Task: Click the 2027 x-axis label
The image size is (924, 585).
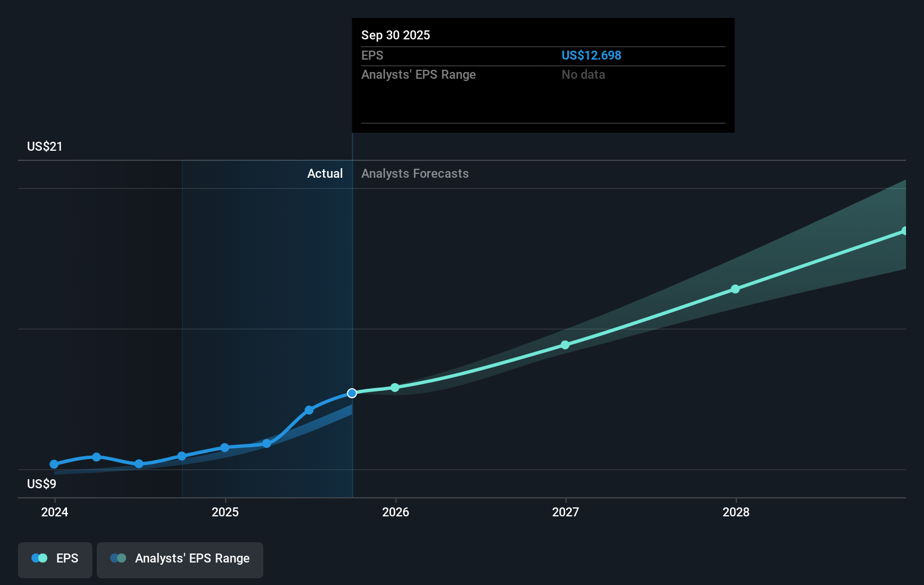Action: (x=566, y=512)
